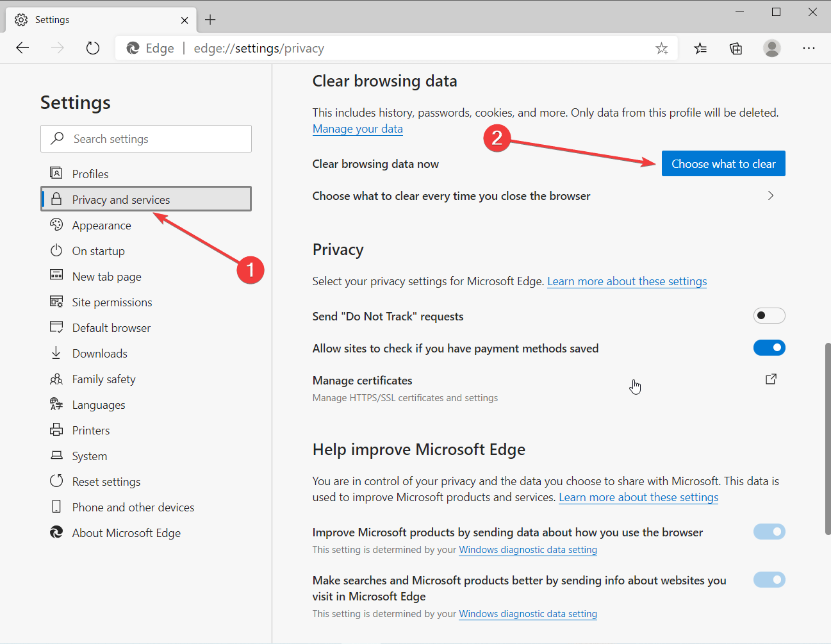Viewport: 831px width, 644px height.
Task: Open the Favorites list icon
Action: (x=700, y=48)
